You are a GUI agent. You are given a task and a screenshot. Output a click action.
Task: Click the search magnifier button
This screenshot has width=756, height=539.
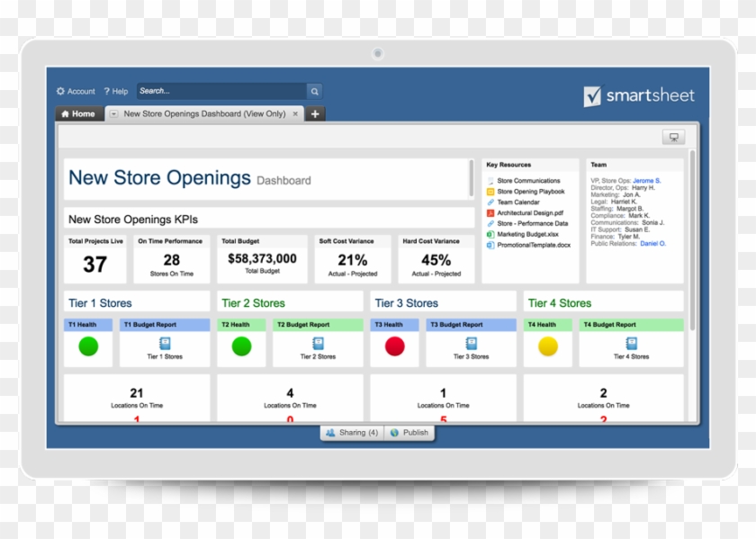[314, 91]
